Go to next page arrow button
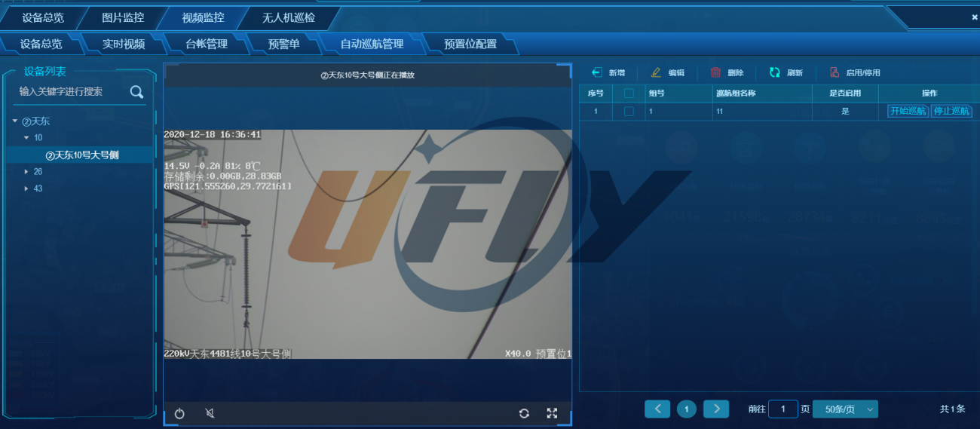Screen dimensions: 980x429 716,409
